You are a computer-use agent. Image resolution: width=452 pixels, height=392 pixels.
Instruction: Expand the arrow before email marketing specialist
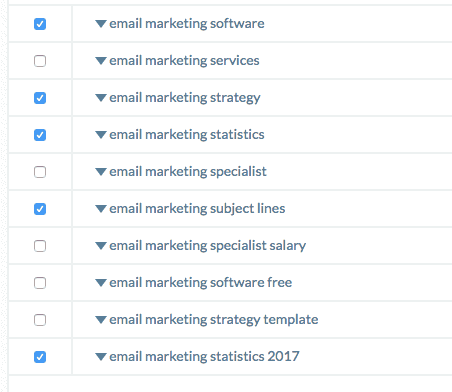point(101,172)
